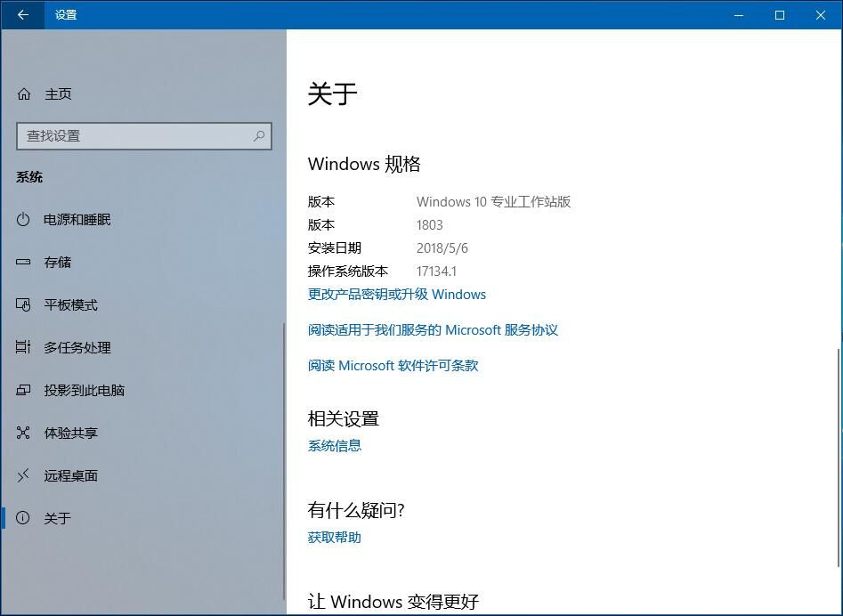
Task: Go to 多任务处理 settings
Action: point(77,348)
